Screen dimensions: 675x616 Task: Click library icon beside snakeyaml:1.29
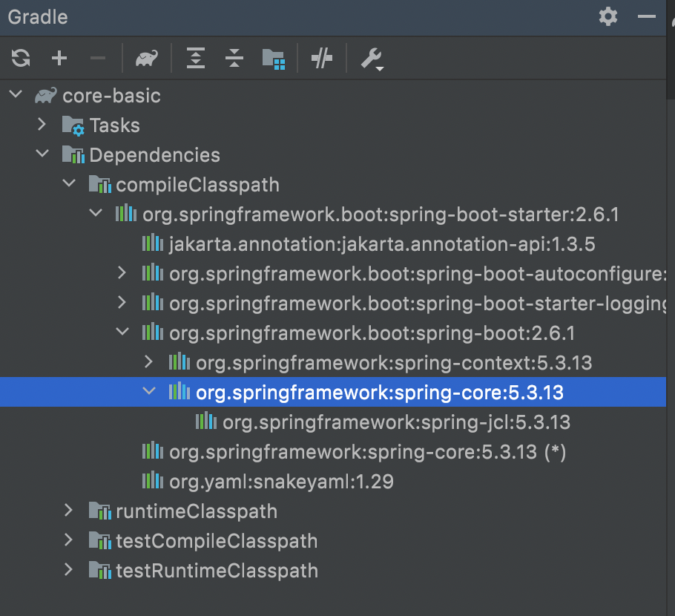152,480
